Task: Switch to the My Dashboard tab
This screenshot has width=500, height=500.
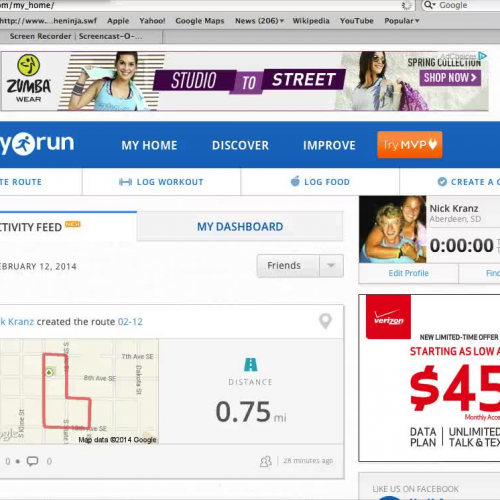Action: pos(240,227)
